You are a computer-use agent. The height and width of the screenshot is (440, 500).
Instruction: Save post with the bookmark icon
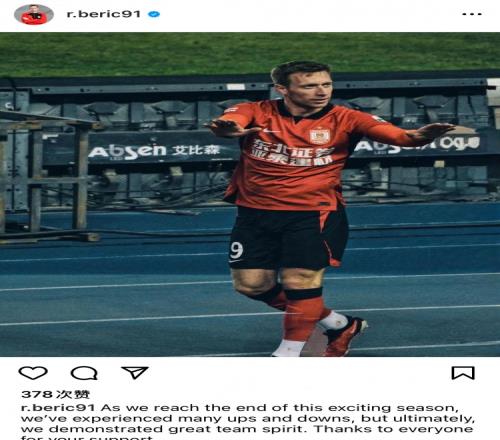tap(463, 373)
